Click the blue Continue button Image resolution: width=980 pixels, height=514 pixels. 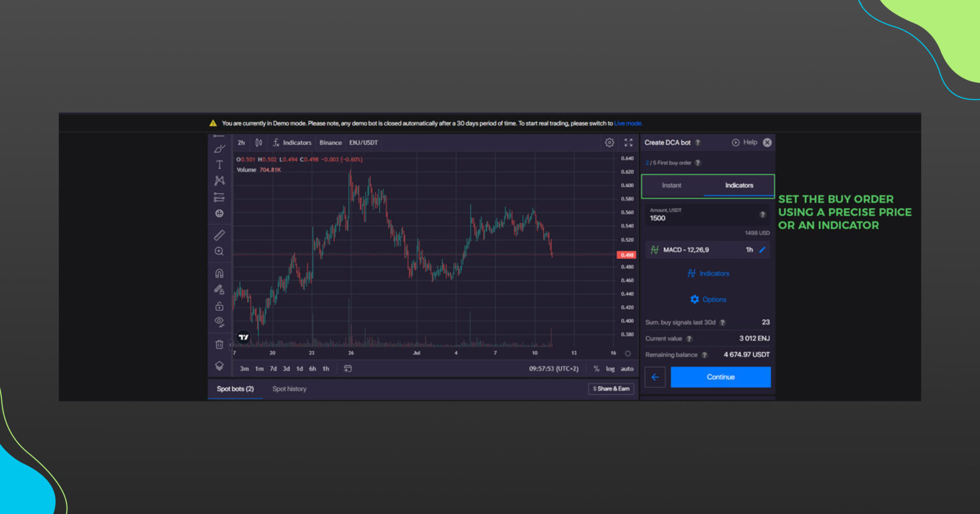(720, 377)
